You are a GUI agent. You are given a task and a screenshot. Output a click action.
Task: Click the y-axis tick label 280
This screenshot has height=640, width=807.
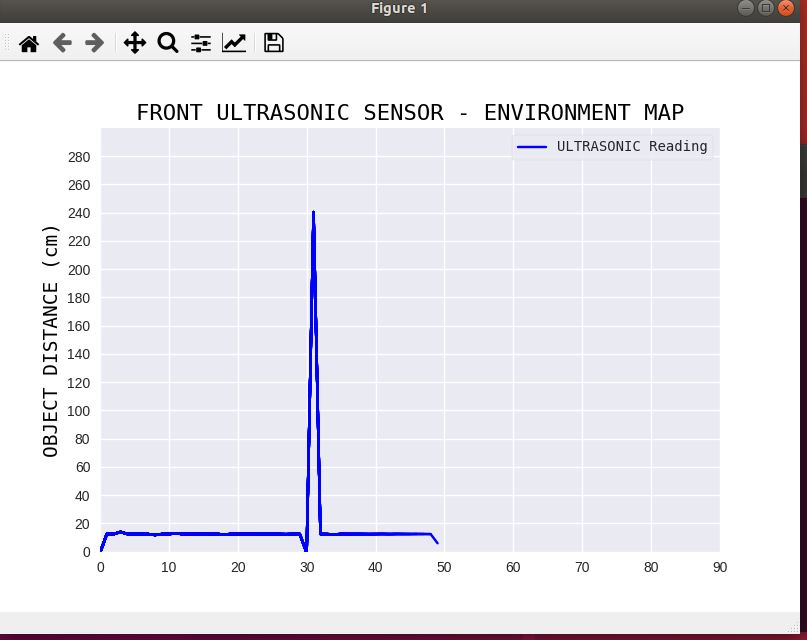(79, 157)
